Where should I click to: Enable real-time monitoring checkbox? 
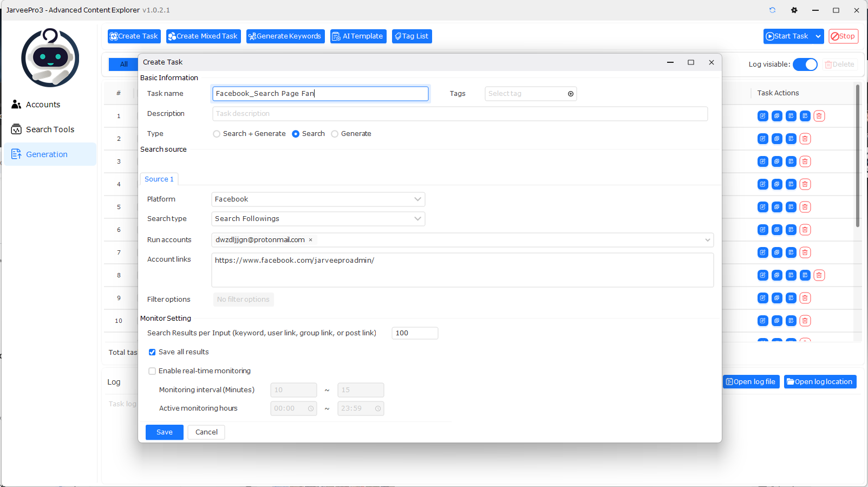pos(152,371)
